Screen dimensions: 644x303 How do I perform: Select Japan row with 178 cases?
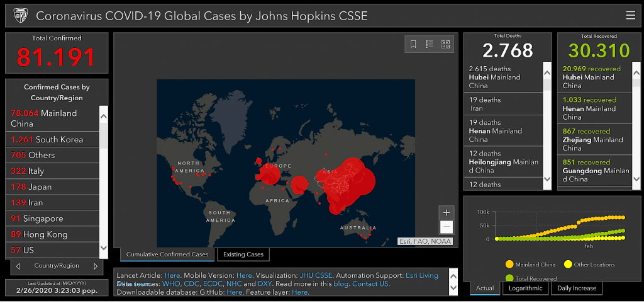click(x=52, y=187)
